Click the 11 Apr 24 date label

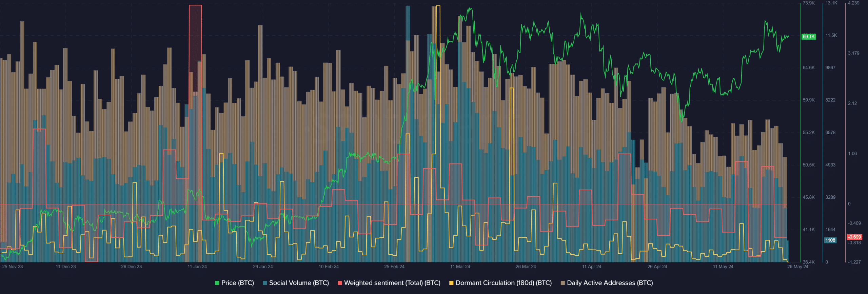click(592, 267)
